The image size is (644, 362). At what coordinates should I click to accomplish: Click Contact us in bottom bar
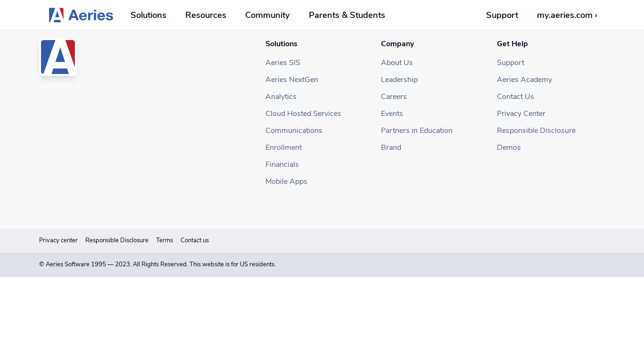[195, 240]
